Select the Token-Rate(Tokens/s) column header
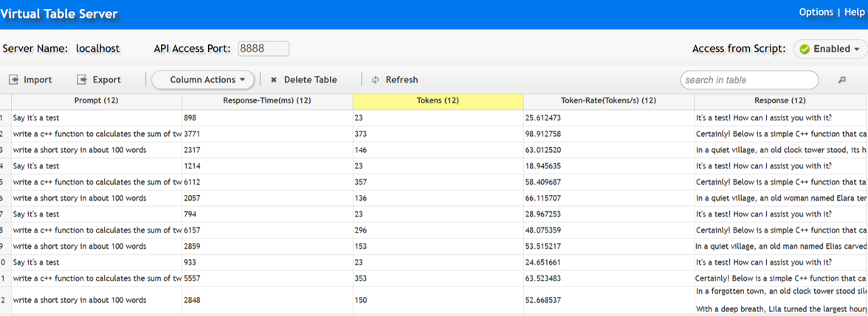This screenshot has width=868, height=316. tap(608, 100)
